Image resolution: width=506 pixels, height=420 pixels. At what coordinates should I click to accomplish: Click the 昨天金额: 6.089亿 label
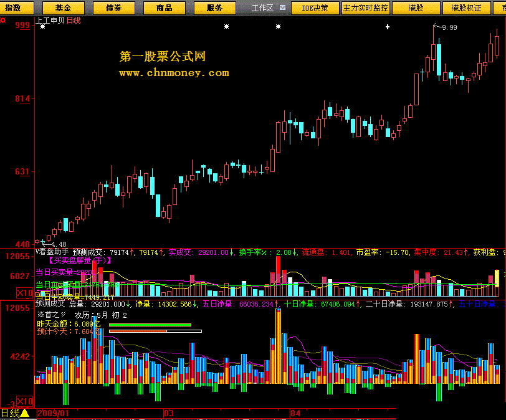(69, 324)
